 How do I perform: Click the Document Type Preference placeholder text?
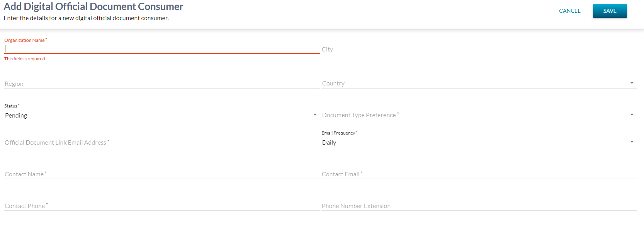[359, 115]
